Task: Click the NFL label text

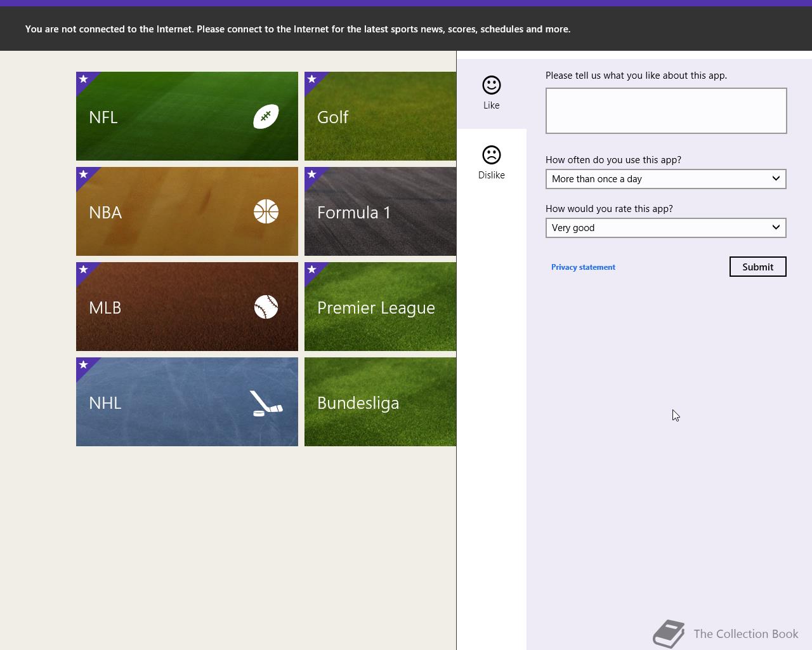Action: (x=103, y=117)
